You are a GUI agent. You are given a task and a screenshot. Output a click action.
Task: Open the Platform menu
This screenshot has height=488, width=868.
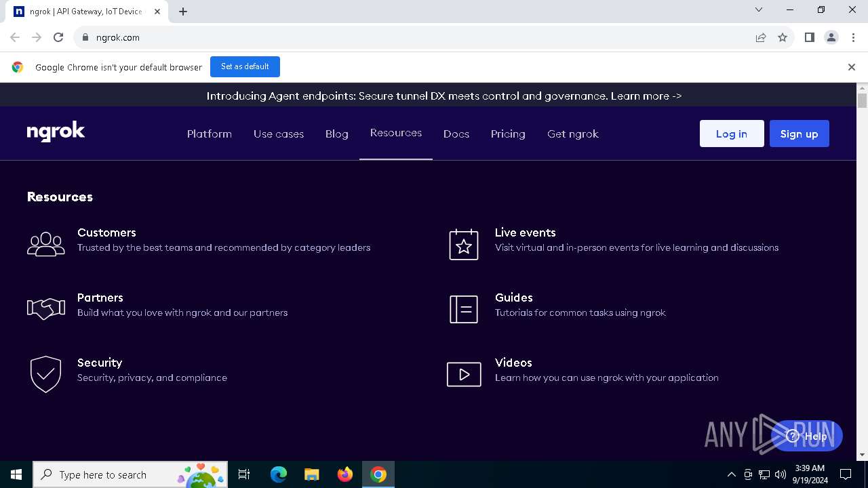click(x=210, y=134)
